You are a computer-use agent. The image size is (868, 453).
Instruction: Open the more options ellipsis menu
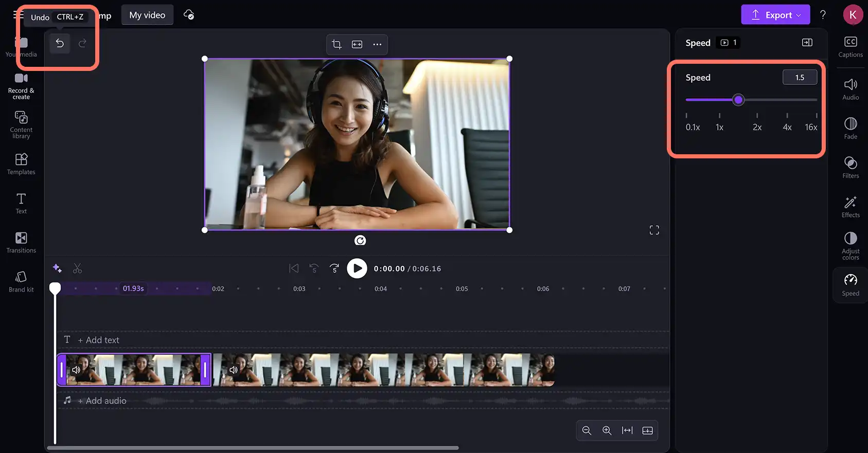[377, 44]
